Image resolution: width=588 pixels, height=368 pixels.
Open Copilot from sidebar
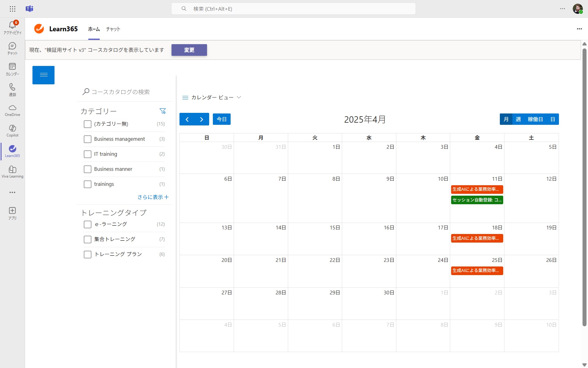pyautogui.click(x=13, y=131)
